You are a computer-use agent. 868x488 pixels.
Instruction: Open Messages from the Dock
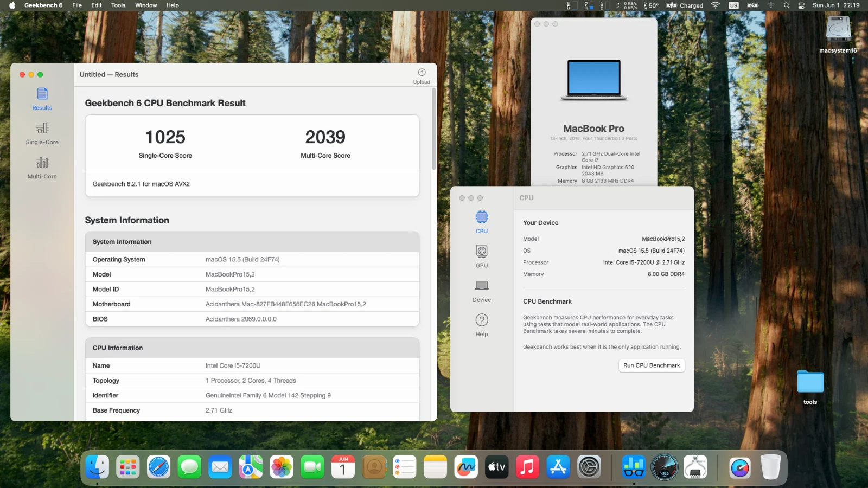(189, 467)
